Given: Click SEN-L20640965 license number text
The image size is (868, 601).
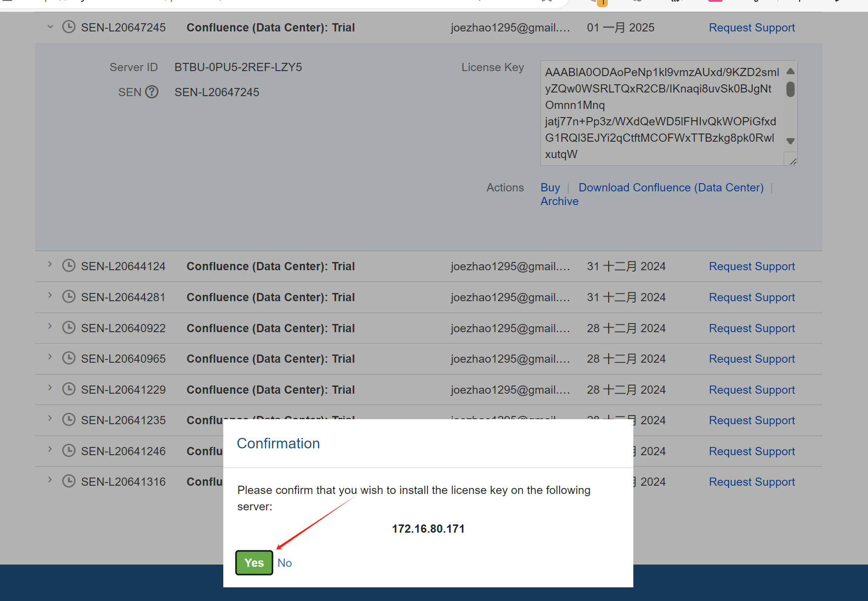Looking at the screenshot, I should (123, 359).
